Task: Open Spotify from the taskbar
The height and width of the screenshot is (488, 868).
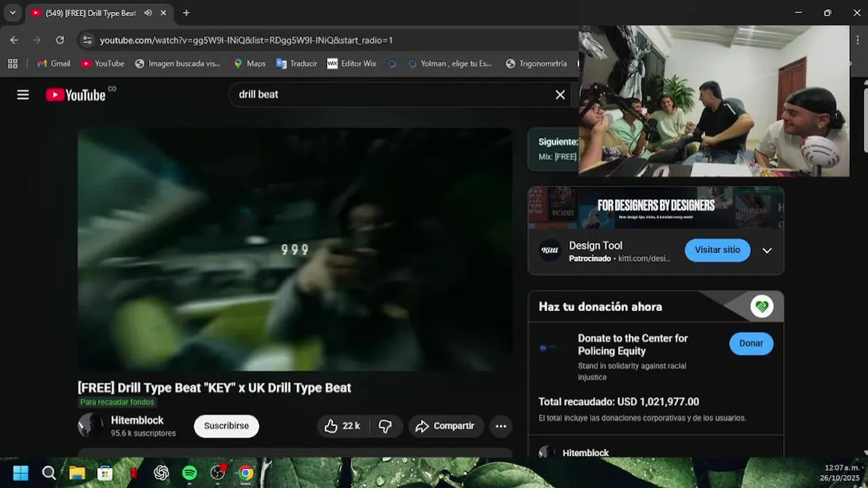Action: tap(190, 473)
